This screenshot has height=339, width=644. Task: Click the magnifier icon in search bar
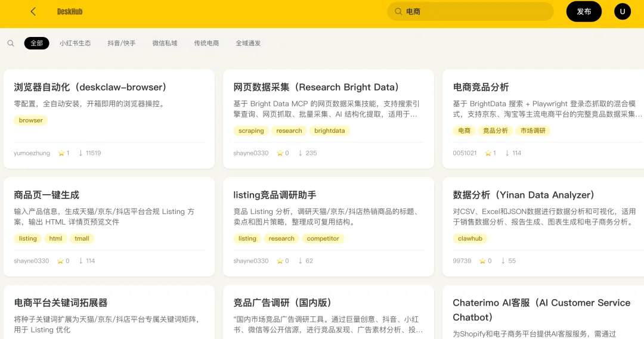point(398,11)
